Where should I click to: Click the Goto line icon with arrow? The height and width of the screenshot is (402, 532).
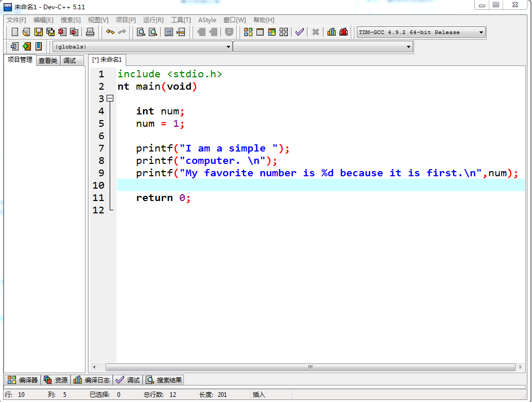click(181, 32)
